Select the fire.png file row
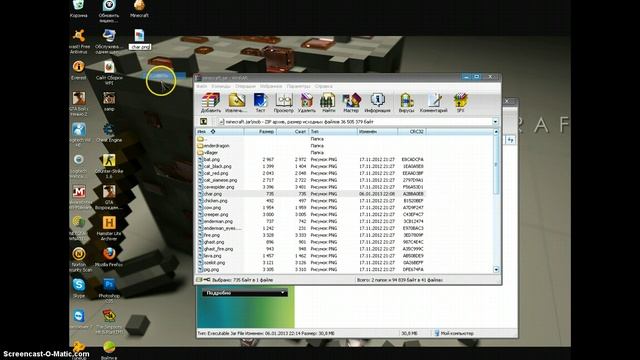The height and width of the screenshot is (360, 640). [x=310, y=235]
